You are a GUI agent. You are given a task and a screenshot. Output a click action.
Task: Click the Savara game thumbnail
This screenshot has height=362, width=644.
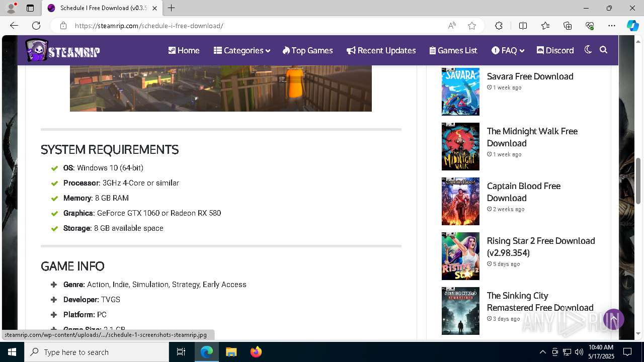(460, 92)
